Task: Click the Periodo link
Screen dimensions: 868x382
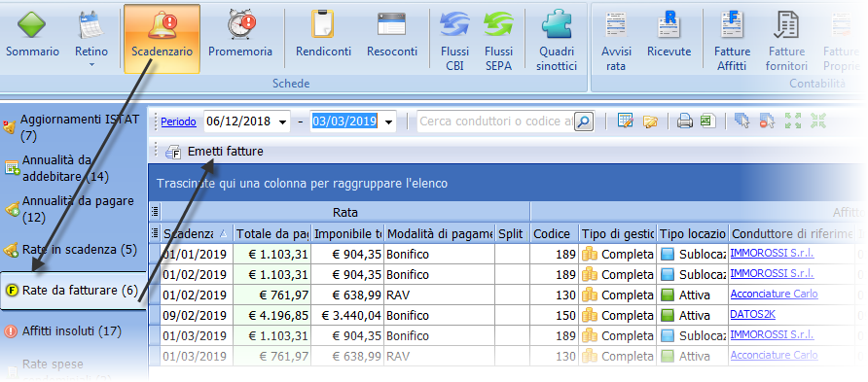Action: coord(178,122)
